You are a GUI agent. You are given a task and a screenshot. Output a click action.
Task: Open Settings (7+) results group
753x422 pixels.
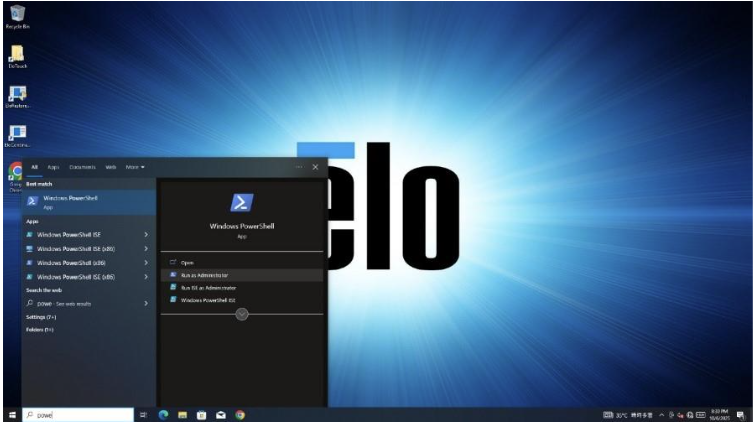coord(41,317)
